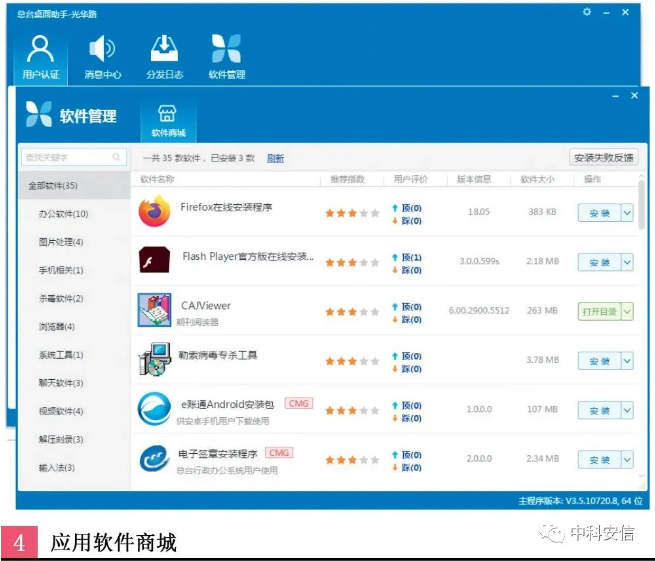This screenshot has width=655, height=561.
Task: Click the Flash Player app icon
Action: (x=155, y=259)
